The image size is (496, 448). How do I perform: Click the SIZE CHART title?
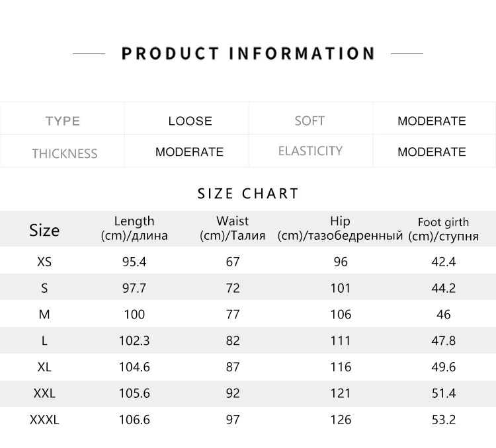(248, 194)
